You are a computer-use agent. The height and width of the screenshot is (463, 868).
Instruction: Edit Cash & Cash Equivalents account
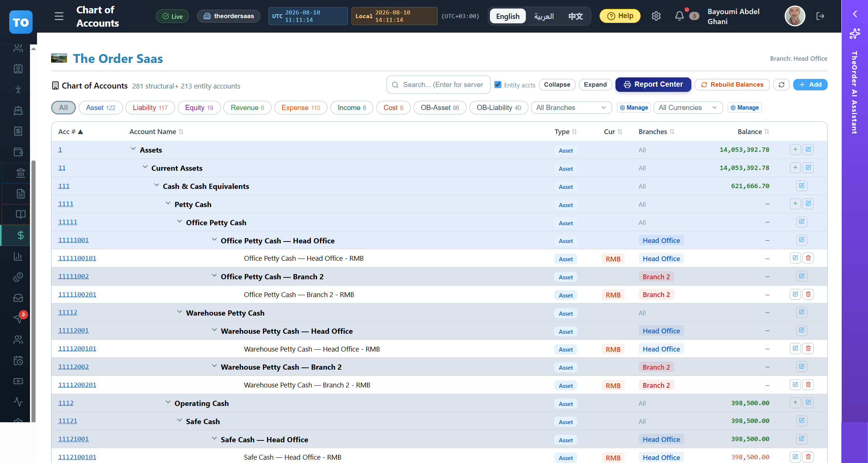click(x=801, y=186)
